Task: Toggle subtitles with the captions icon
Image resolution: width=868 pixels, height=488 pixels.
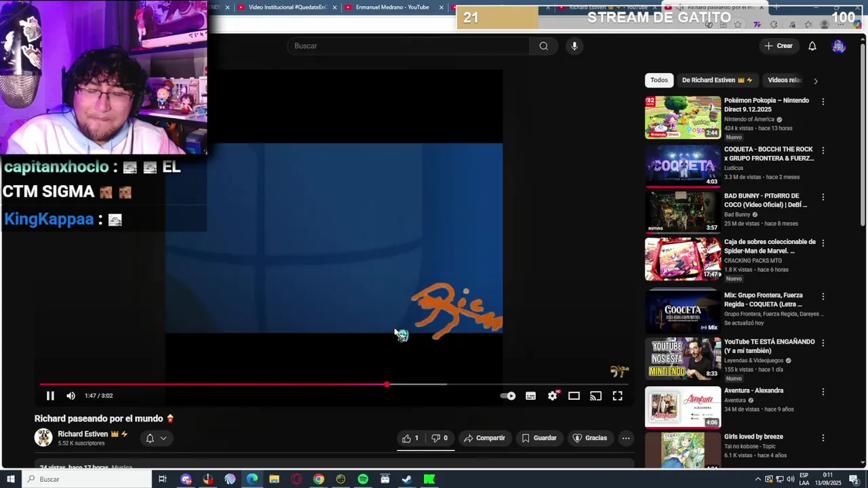Action: point(531,396)
